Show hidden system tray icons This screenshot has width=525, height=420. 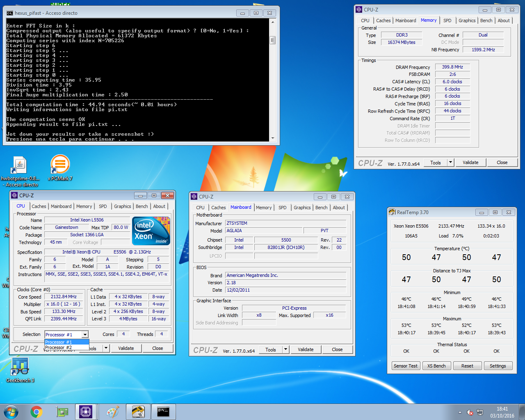click(460, 412)
